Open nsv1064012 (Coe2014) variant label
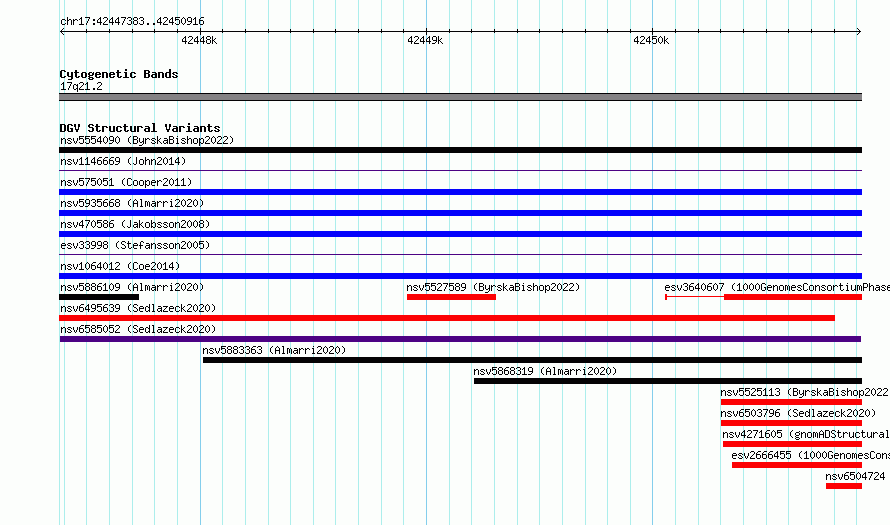The width and height of the screenshot is (890, 525). pos(120,266)
